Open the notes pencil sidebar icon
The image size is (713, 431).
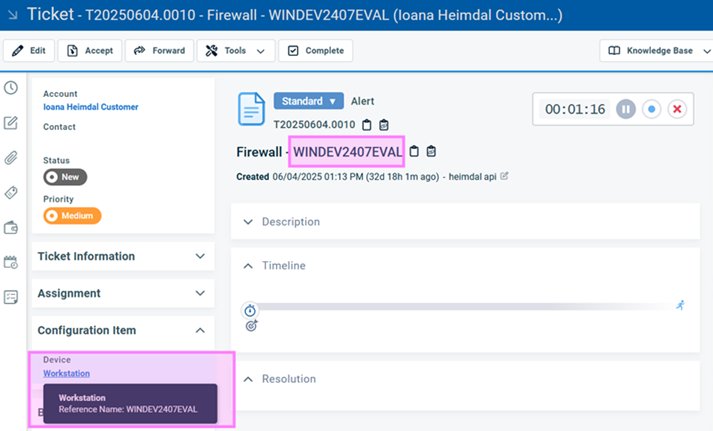tap(11, 123)
